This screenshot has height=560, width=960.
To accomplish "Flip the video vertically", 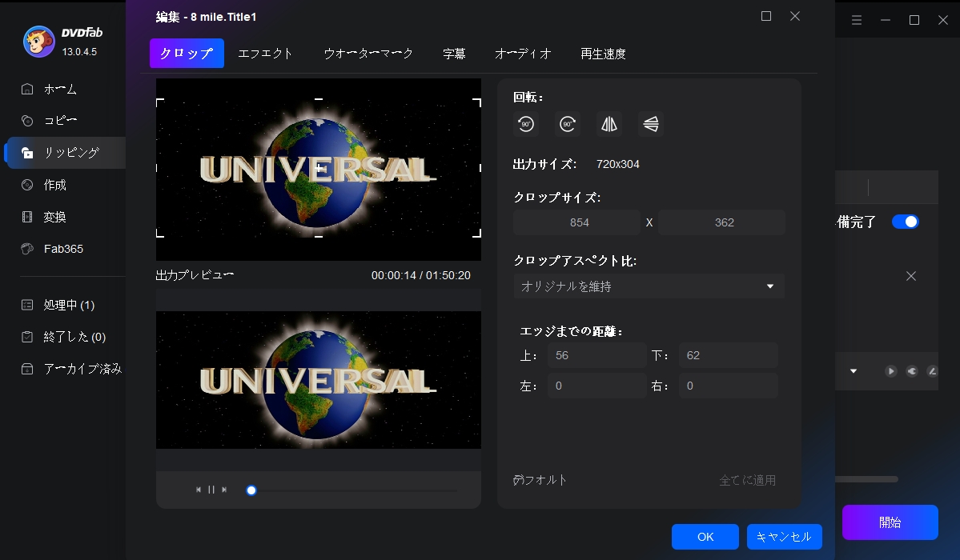I will [x=651, y=124].
